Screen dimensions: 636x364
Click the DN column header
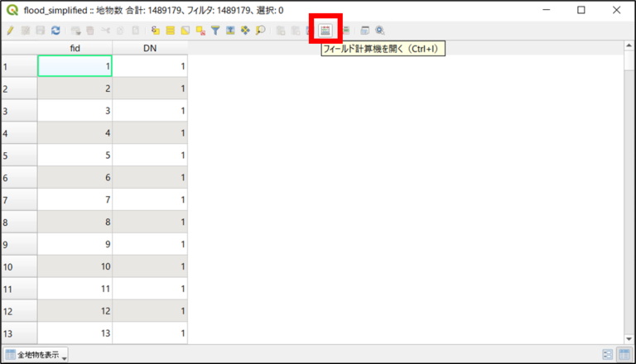[x=150, y=48]
